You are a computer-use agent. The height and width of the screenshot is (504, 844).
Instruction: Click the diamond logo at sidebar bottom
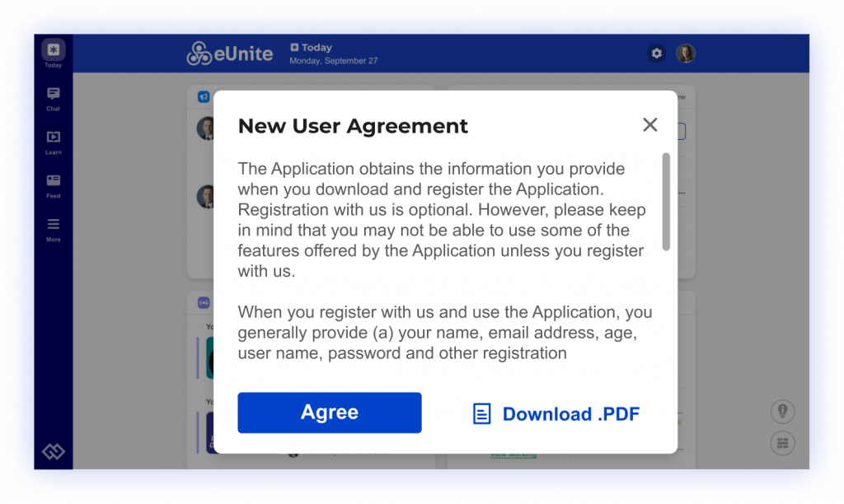[x=53, y=451]
